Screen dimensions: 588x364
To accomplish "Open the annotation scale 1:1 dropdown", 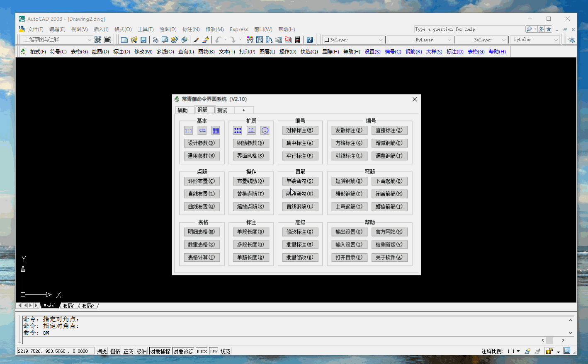I will [x=518, y=351].
